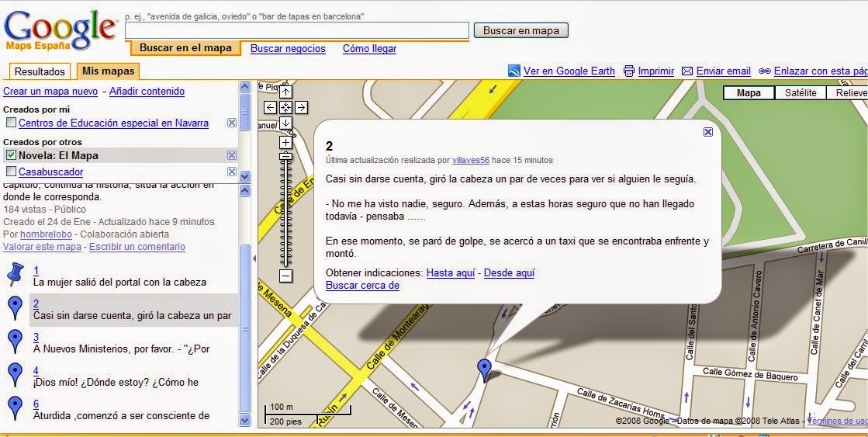Click the marker icon beside entry 6
The height and width of the screenshot is (437, 868).
[x=15, y=408]
